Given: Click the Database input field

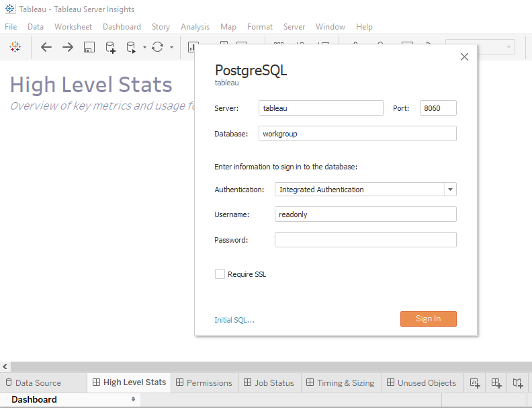Looking at the screenshot, I should [357, 133].
